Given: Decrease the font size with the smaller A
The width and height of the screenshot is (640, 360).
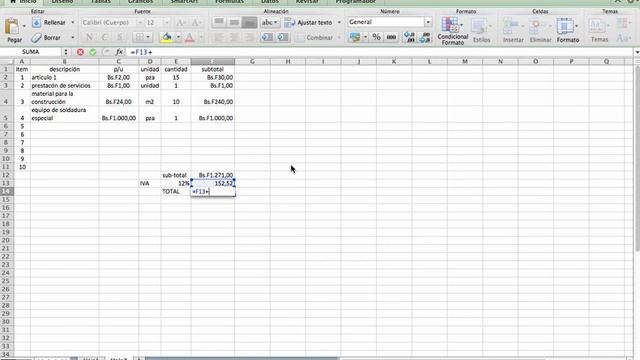Looking at the screenshot, I should click(196, 22).
